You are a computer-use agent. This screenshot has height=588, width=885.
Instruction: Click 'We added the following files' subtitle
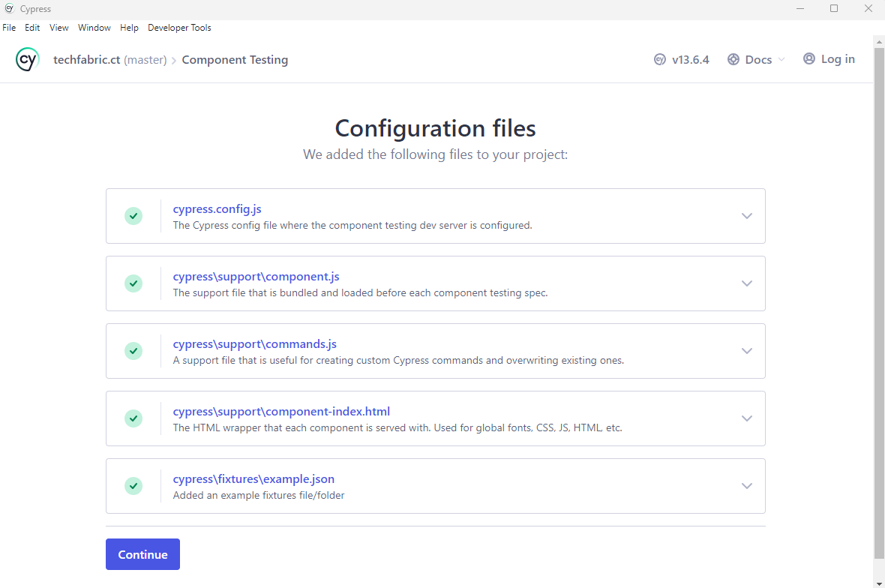(435, 154)
